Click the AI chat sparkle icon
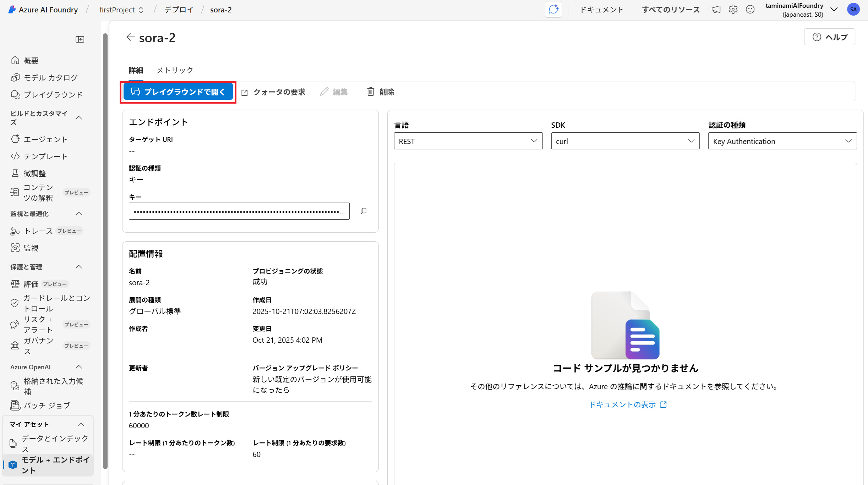This screenshot has height=485, width=868. click(553, 10)
